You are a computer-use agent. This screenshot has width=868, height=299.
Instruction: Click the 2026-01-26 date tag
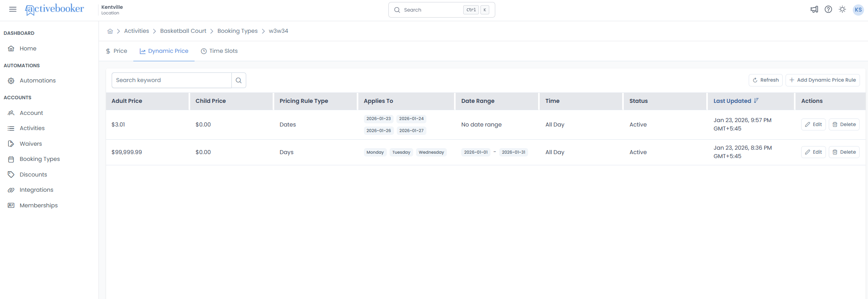coord(378,130)
